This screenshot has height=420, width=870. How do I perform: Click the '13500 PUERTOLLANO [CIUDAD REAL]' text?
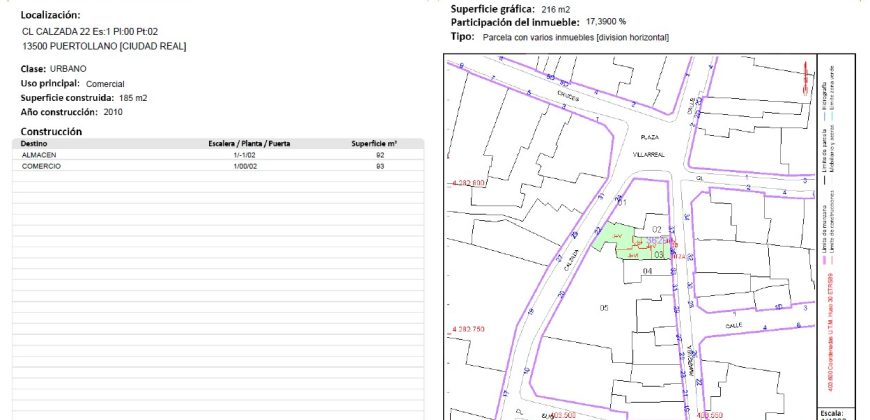coord(104,46)
